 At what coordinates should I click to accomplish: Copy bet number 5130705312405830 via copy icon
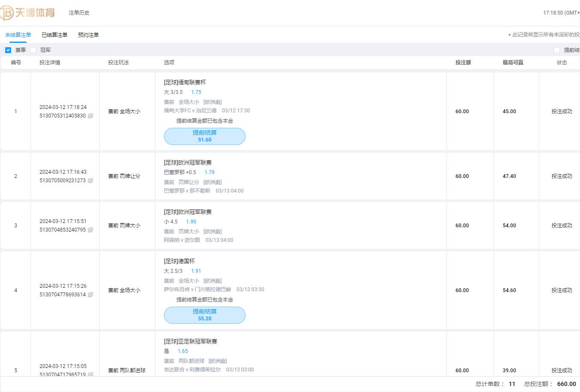91,116
